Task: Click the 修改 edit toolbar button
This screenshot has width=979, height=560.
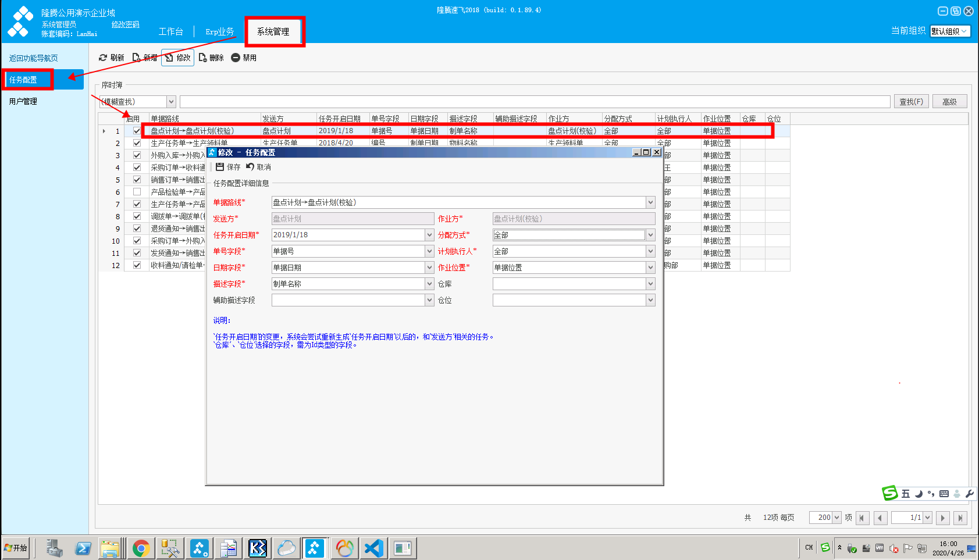Action: [x=177, y=58]
